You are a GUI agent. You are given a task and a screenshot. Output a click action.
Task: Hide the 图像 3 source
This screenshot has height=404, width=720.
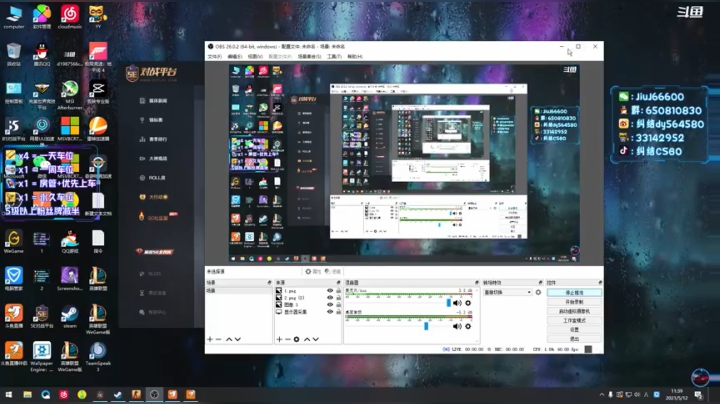(330, 304)
